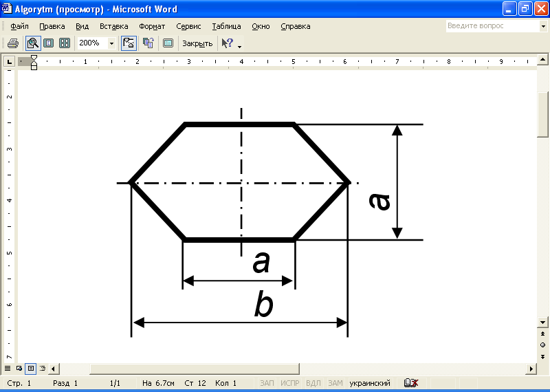Click the Print icon in toolbar
Screen dimensions: 550x392
(13, 43)
